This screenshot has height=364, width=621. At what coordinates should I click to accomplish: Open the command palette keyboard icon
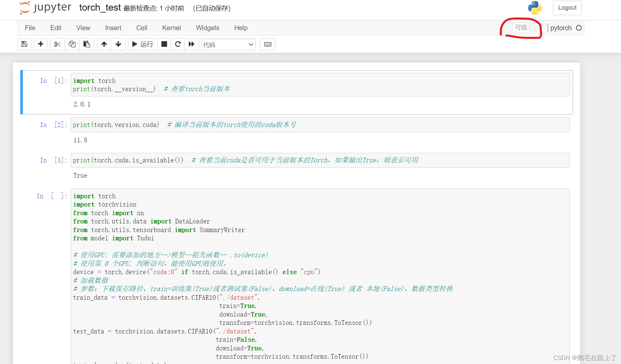tap(268, 44)
